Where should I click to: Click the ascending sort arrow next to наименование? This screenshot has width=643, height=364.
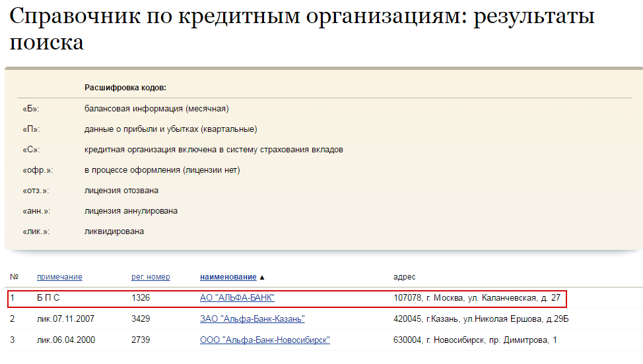[x=262, y=278]
